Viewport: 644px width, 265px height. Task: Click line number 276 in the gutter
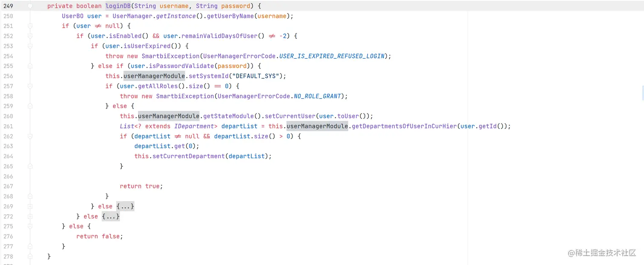coord(8,237)
